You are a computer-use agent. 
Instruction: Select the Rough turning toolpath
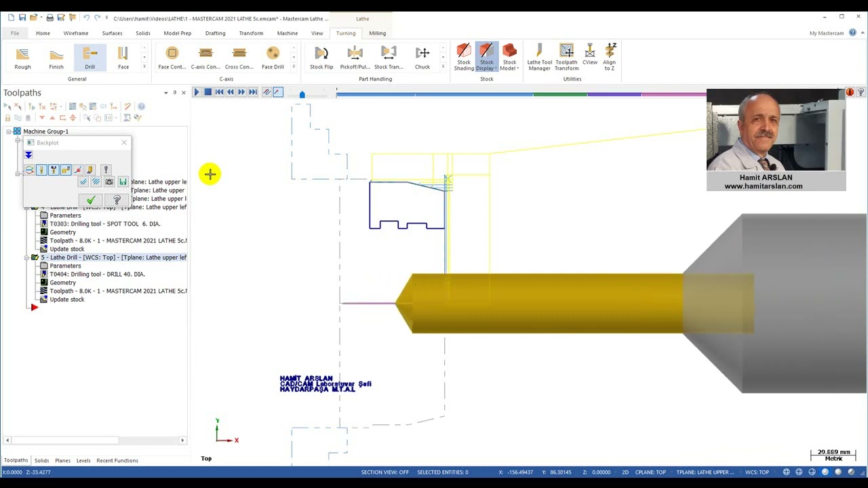tap(22, 58)
